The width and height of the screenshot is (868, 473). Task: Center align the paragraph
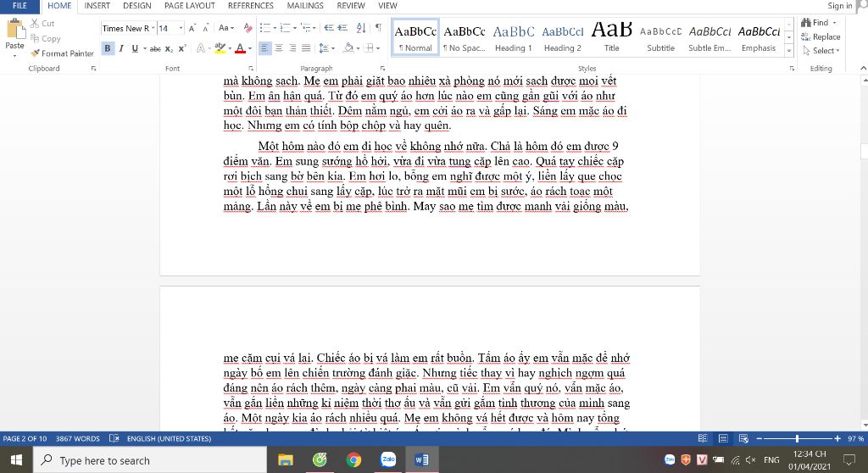278,48
